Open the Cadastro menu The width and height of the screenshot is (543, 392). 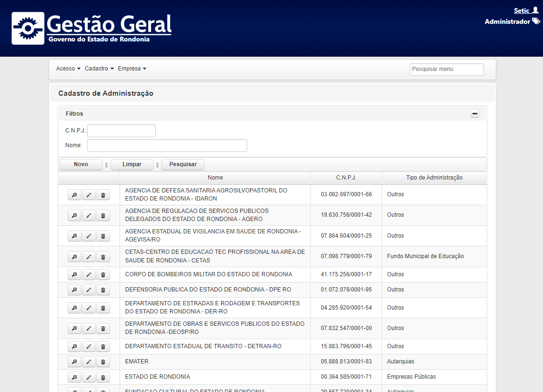100,69
